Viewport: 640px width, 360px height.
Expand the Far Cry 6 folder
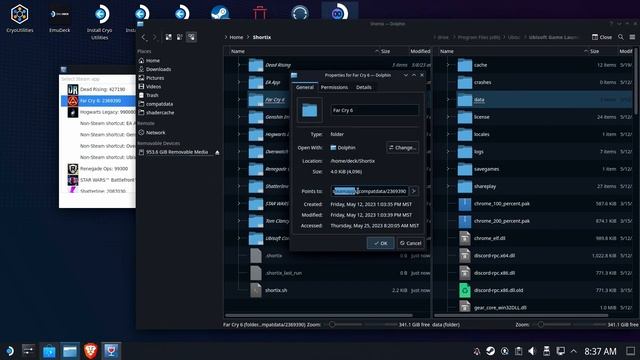pyautogui.click(x=239, y=100)
